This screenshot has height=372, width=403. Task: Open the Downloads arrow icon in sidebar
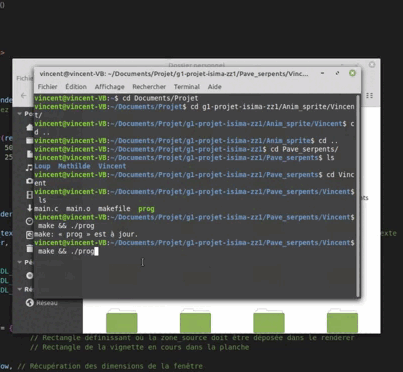(x=30, y=208)
